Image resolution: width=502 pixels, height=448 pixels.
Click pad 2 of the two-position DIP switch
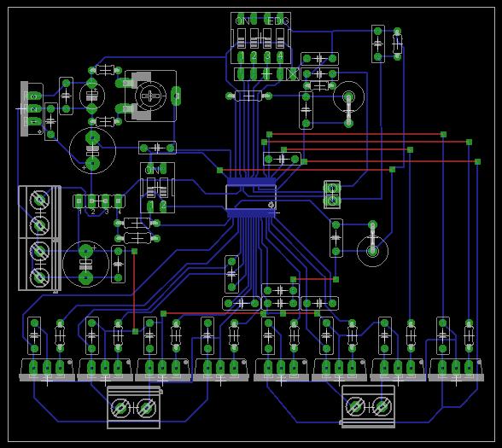point(163,206)
